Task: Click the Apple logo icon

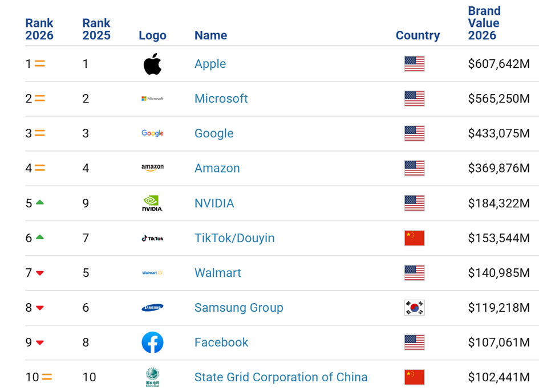Action: [x=152, y=64]
